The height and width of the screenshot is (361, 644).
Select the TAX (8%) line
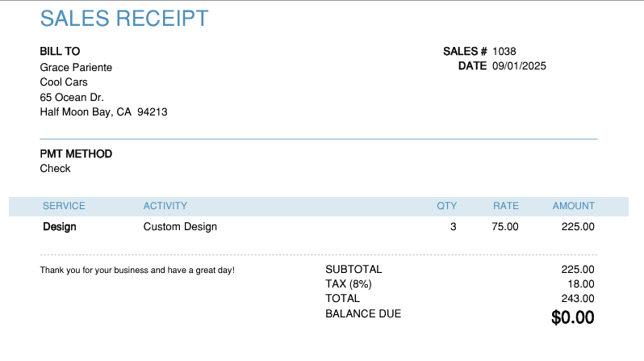tap(348, 284)
